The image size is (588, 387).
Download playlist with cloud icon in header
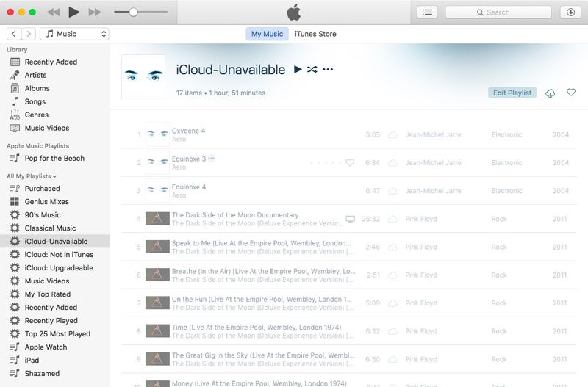(x=550, y=93)
